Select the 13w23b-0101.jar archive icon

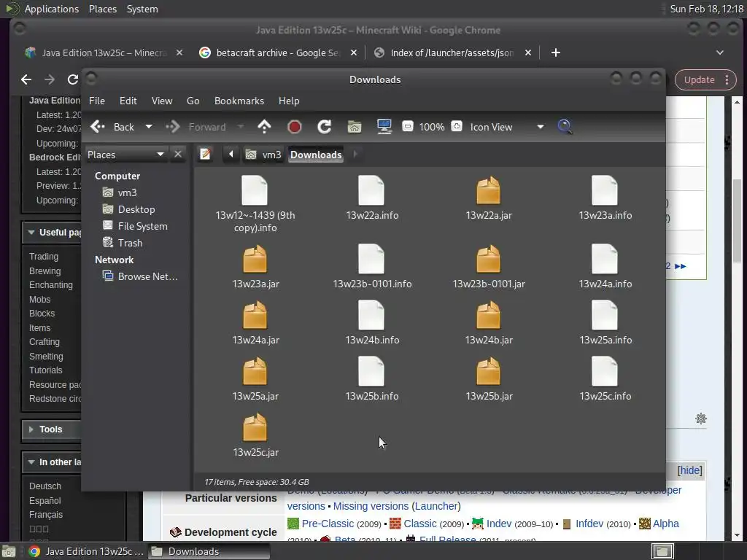[x=488, y=259]
